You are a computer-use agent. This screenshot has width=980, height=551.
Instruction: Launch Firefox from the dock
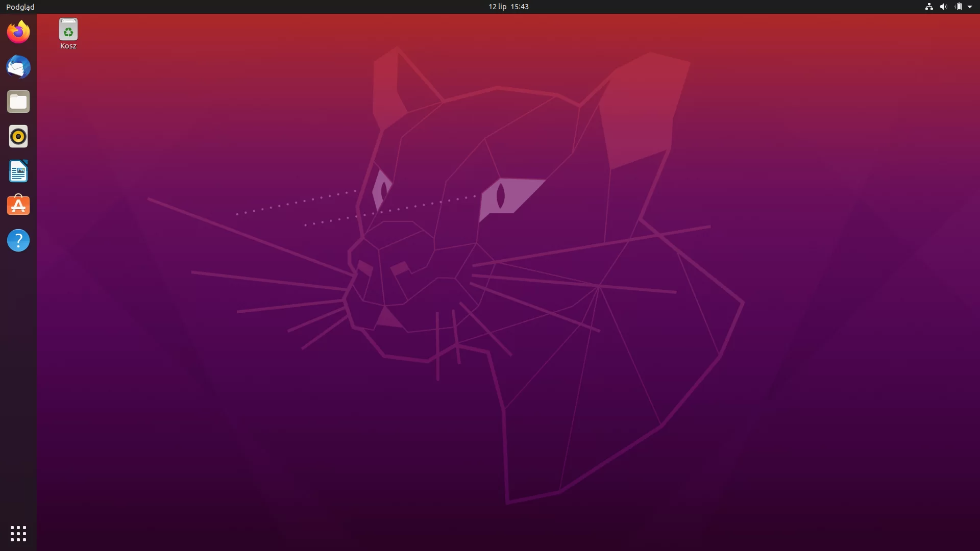(x=18, y=32)
